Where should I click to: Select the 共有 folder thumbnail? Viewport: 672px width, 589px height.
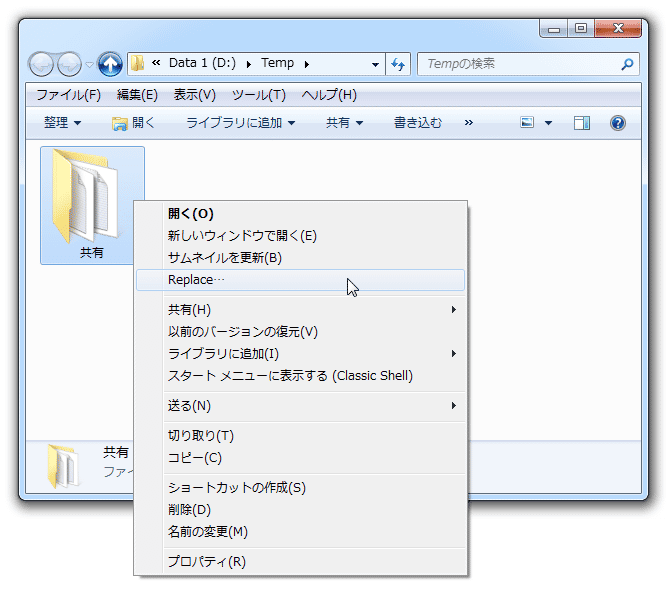[x=92, y=205]
